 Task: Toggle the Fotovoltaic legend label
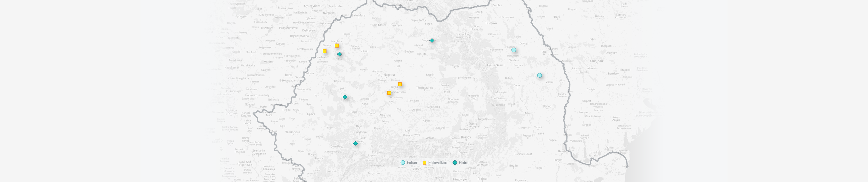437,163
